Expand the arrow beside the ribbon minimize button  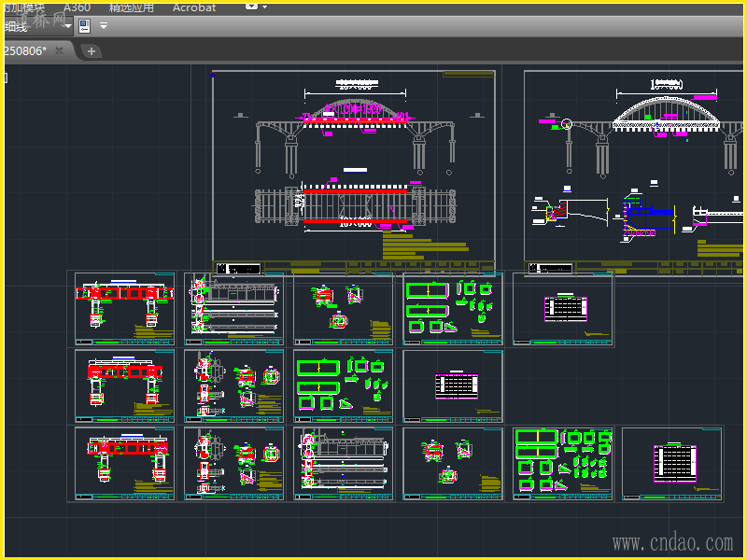(264, 7)
